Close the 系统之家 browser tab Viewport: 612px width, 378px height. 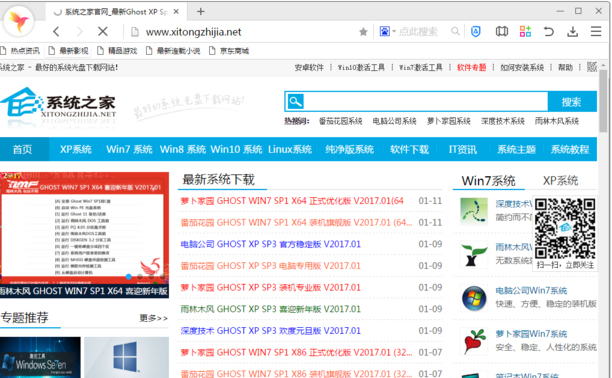pyautogui.click(x=176, y=12)
